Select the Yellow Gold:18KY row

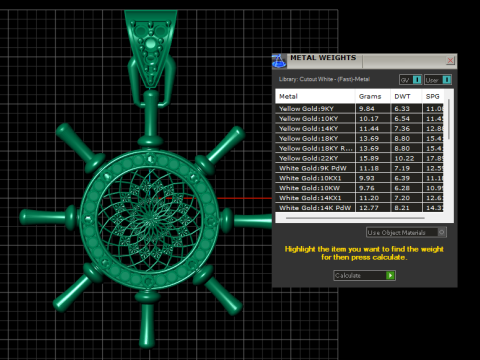[x=359, y=138]
